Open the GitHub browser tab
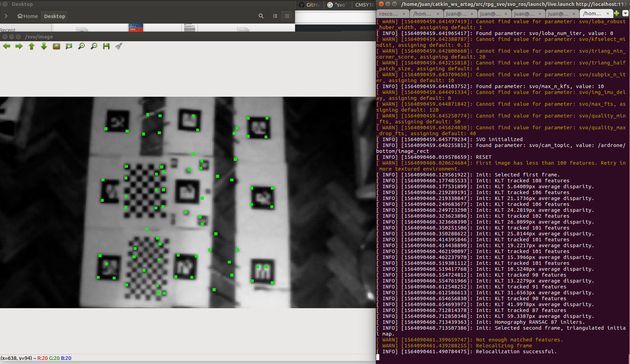This screenshot has width=630, height=364. coord(310,5)
